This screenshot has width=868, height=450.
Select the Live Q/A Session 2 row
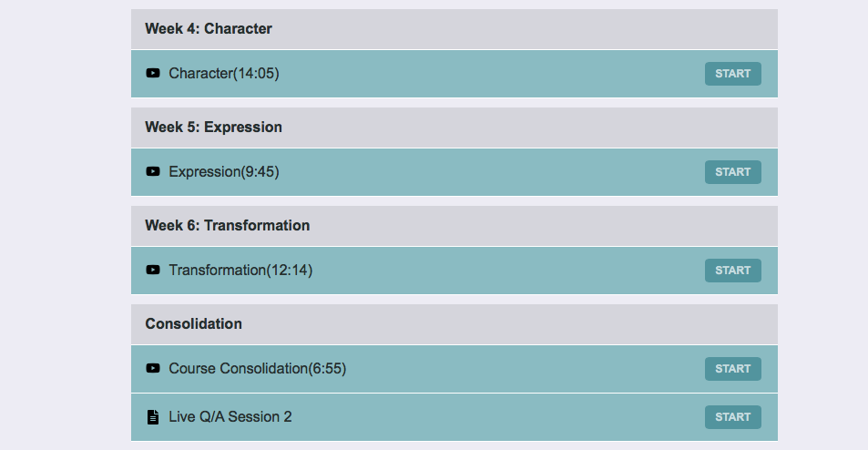click(454, 417)
